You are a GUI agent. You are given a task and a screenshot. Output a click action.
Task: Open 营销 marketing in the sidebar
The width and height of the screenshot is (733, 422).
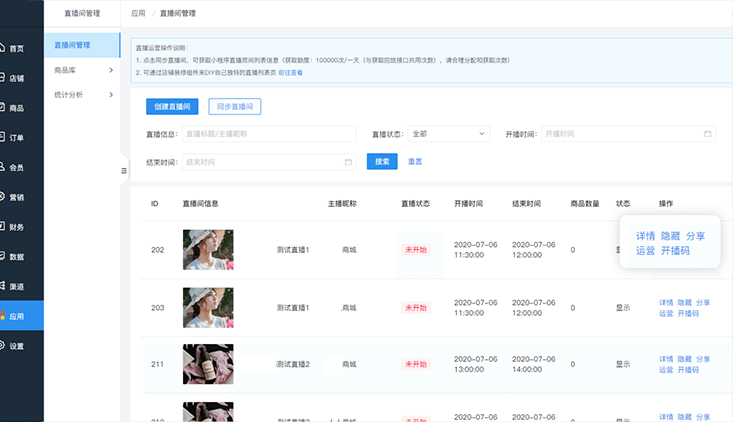(x=15, y=197)
